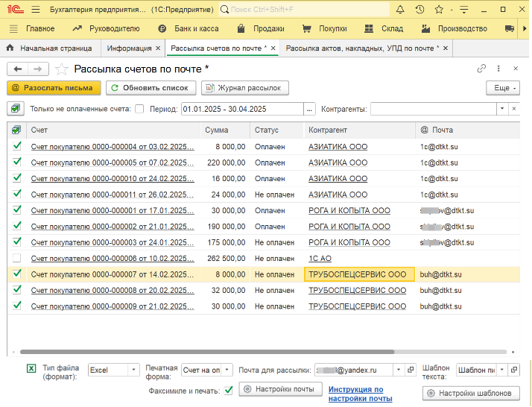532x407 pixels.
Task: Click the home icon of Начальная страница
Action: tap(10, 48)
